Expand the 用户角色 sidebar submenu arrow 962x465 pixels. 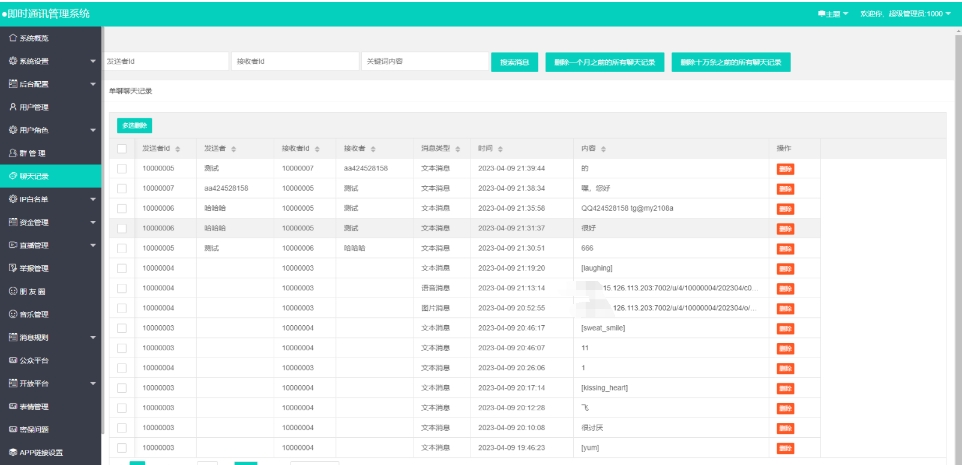93,130
